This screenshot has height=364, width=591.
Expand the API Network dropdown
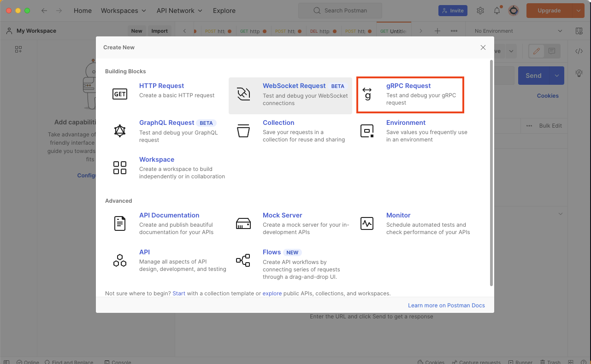(179, 11)
